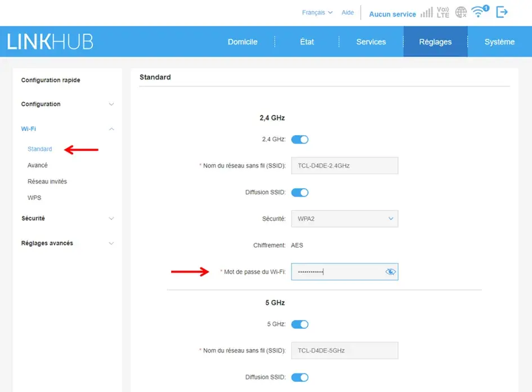Click the LINKHUB logo
The height and width of the screenshot is (392, 532).
(x=50, y=41)
